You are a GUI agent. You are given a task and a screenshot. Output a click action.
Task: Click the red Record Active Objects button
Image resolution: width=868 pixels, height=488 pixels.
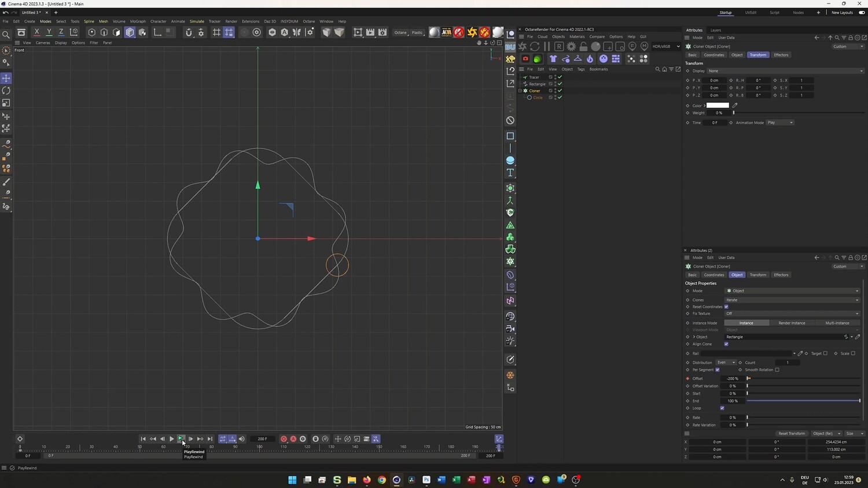click(284, 439)
